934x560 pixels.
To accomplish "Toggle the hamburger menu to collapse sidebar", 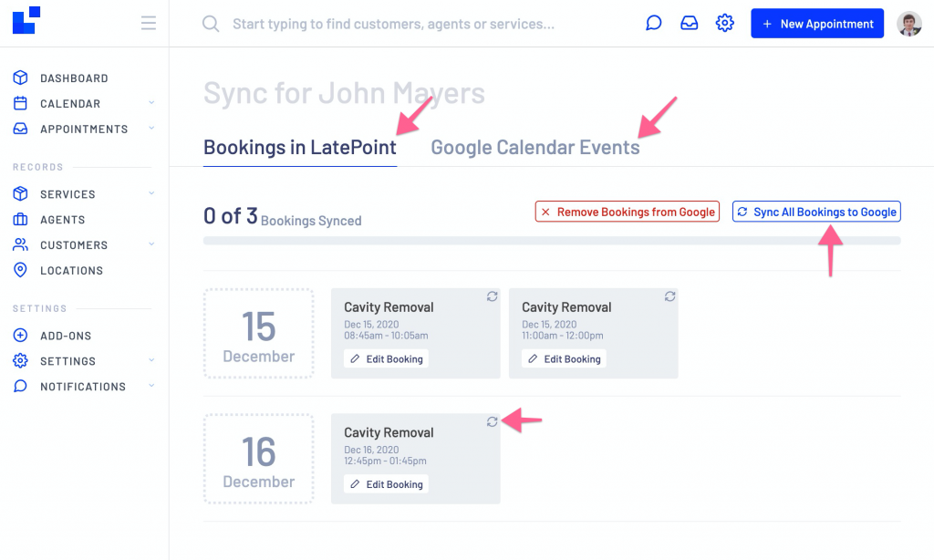I will pos(149,23).
